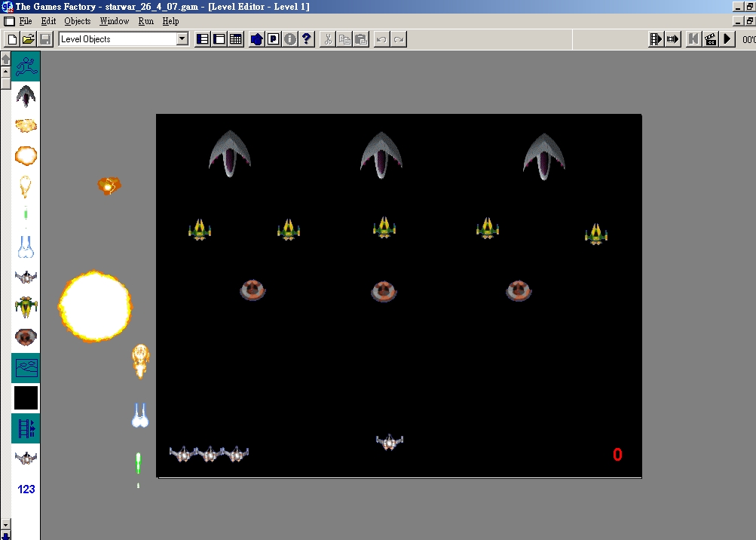Open the Run menu
756x540 pixels.
pyautogui.click(x=146, y=21)
